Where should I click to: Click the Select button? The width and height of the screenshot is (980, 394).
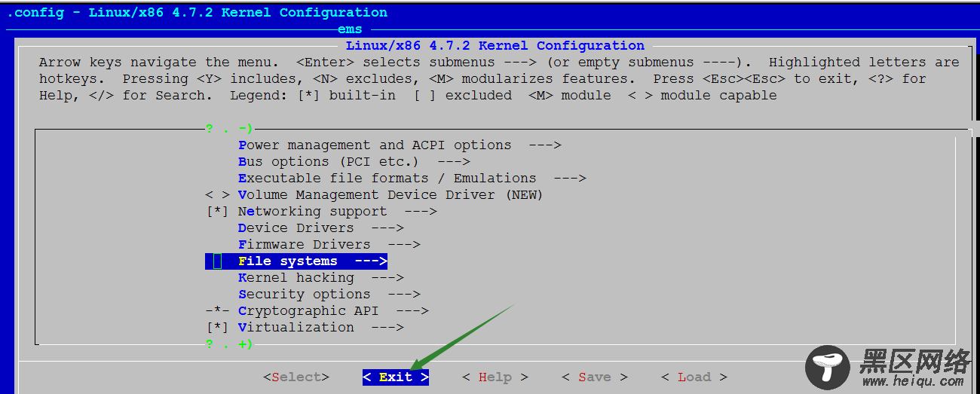click(296, 377)
